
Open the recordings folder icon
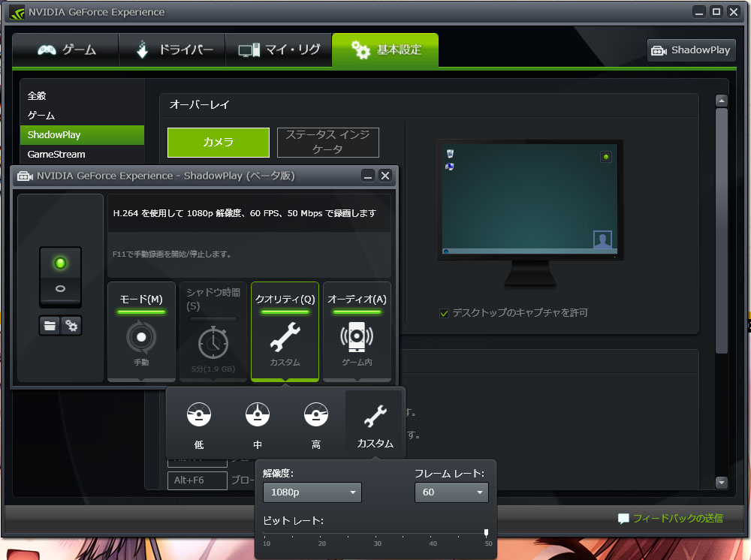tap(50, 326)
